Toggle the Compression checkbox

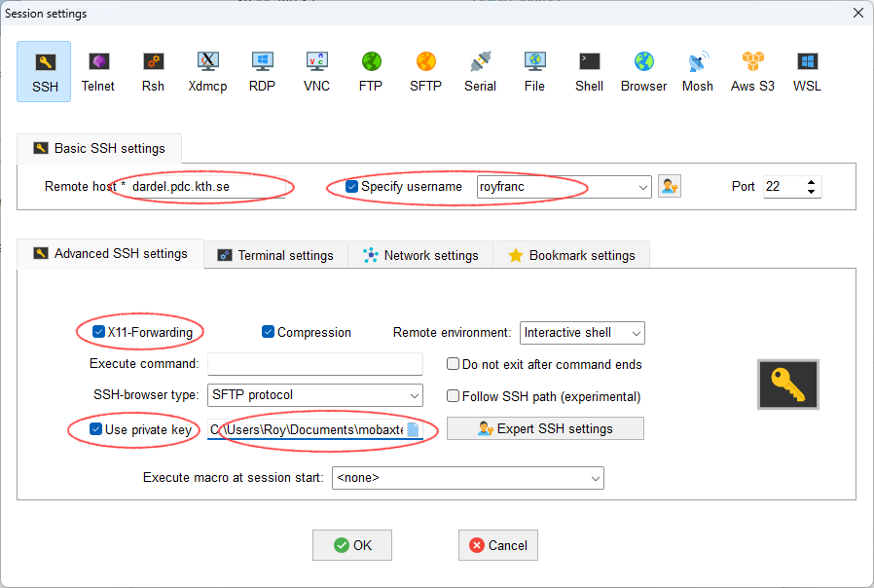269,332
